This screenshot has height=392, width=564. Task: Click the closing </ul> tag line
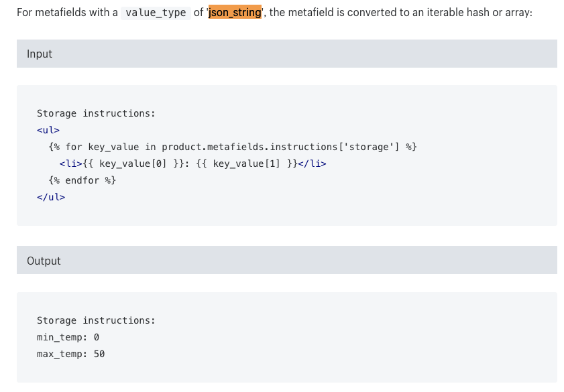pyautogui.click(x=51, y=197)
